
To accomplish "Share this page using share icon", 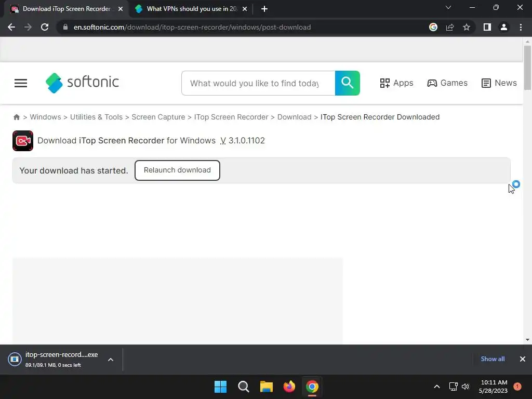I will pyautogui.click(x=450, y=27).
